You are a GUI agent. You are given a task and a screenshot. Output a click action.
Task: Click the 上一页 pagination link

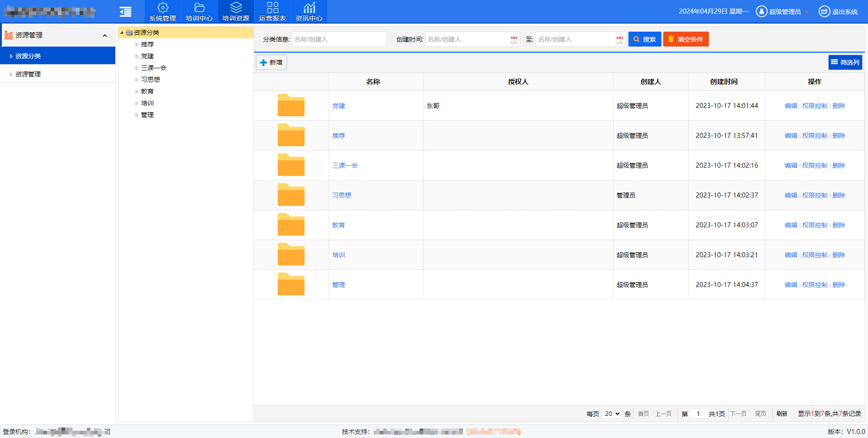click(x=664, y=414)
